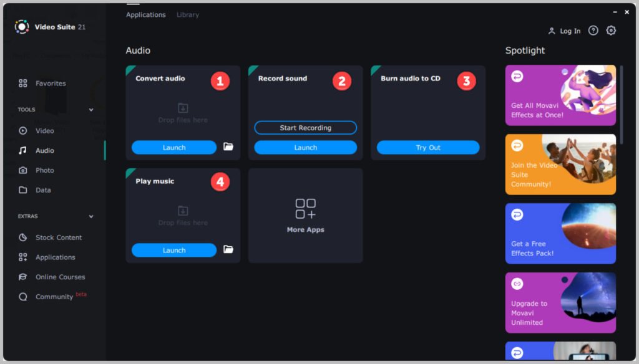The width and height of the screenshot is (639, 364).
Task: Click the Video Suite logo icon
Action: [22, 27]
